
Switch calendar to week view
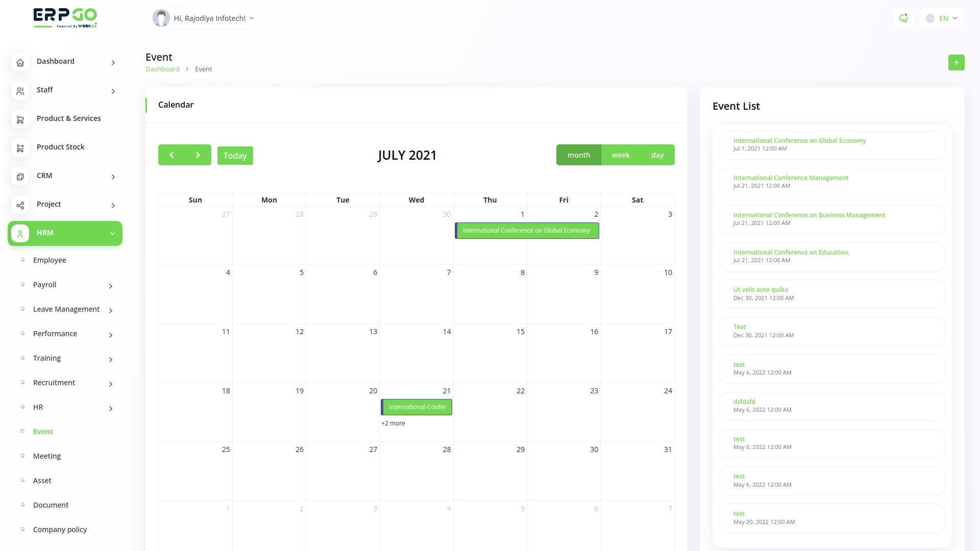click(x=620, y=155)
